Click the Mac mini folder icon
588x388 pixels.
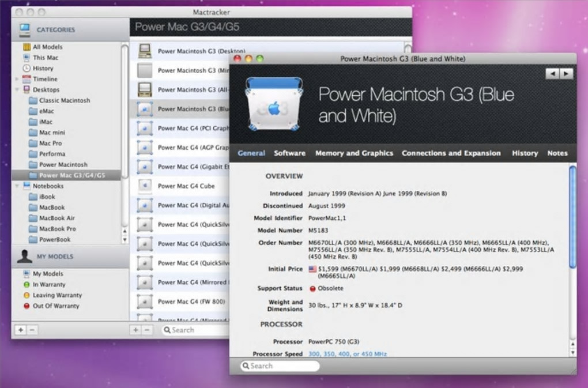(x=33, y=133)
